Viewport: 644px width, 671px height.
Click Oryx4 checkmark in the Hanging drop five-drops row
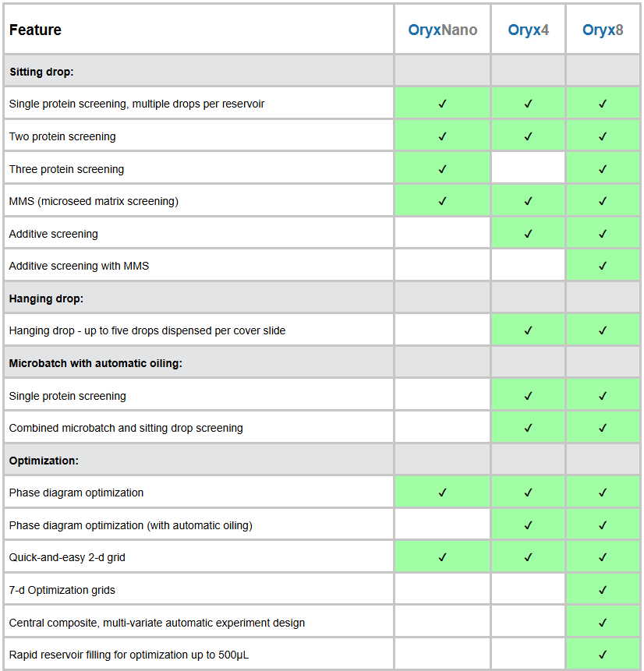528,330
